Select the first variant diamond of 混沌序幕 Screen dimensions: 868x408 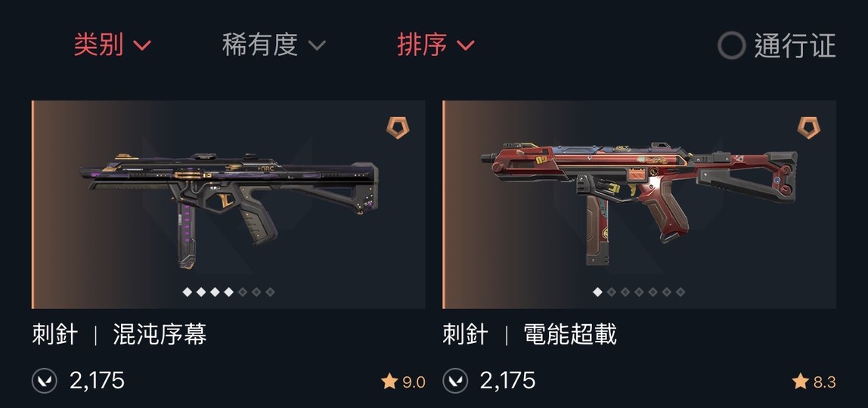187,292
